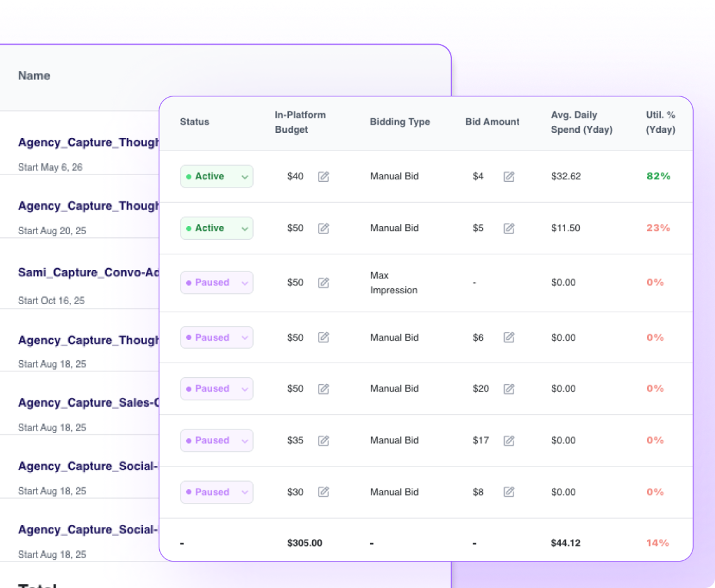Click the Status column header
715x588 pixels.
(194, 122)
